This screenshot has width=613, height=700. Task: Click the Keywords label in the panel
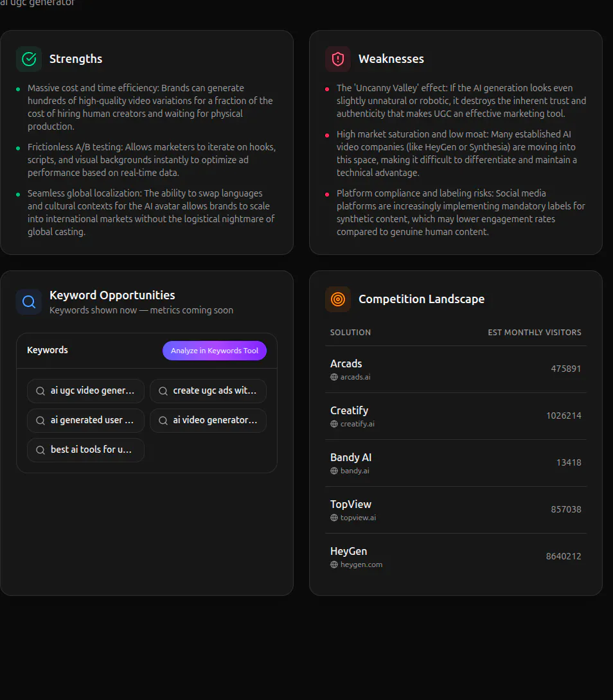[48, 350]
